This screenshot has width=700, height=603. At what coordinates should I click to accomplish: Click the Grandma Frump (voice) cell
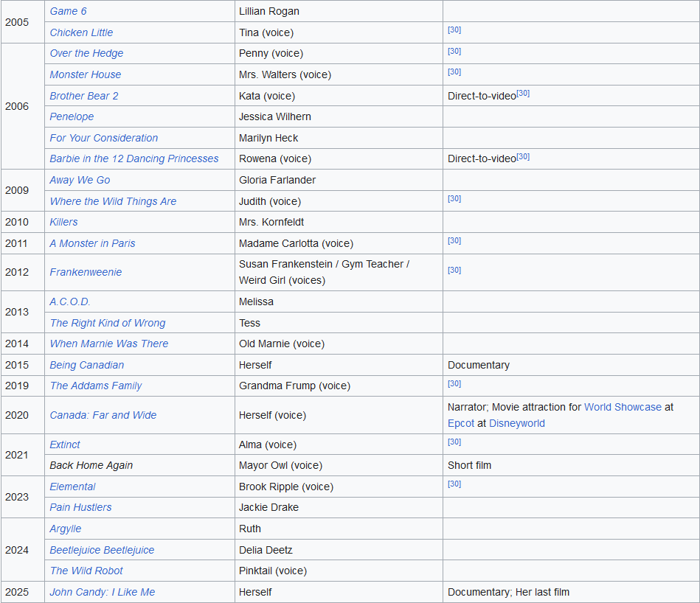[x=339, y=386]
